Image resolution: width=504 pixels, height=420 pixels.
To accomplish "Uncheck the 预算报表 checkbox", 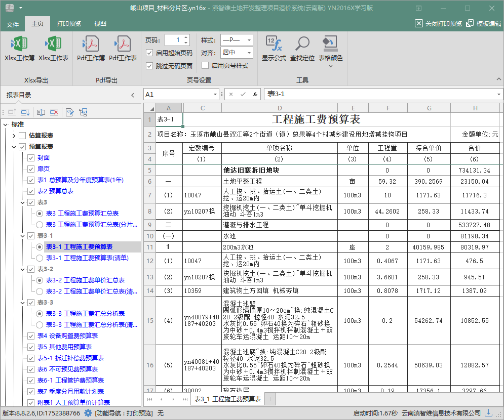I will pyautogui.click(x=22, y=147).
